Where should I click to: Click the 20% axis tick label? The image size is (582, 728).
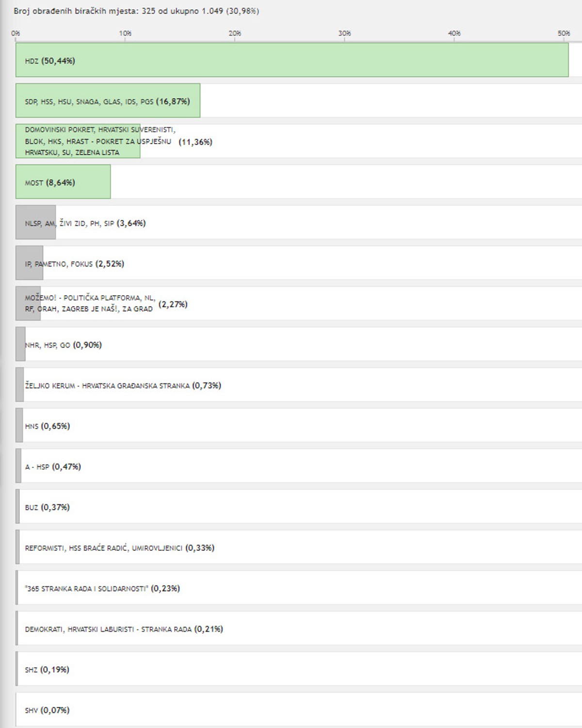[x=235, y=33]
